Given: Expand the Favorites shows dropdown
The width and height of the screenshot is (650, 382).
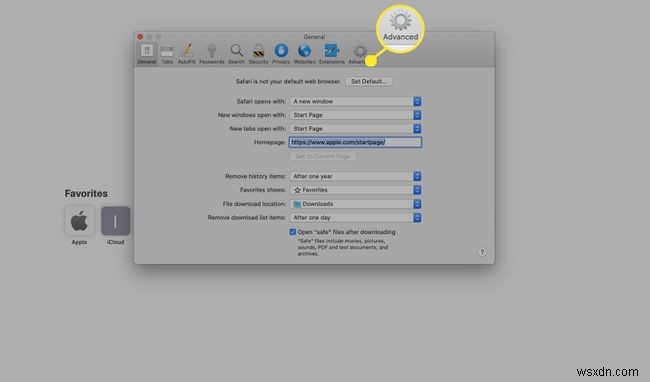Looking at the screenshot, I should 356,190.
